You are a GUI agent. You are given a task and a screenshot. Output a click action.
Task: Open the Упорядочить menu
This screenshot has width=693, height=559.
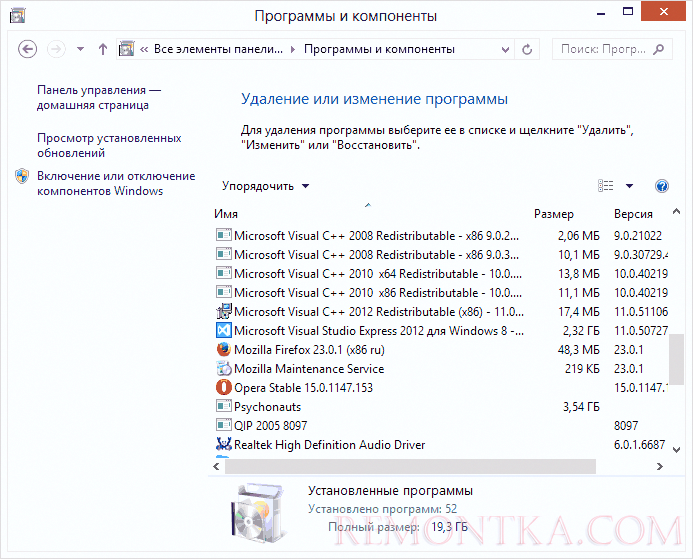[265, 186]
